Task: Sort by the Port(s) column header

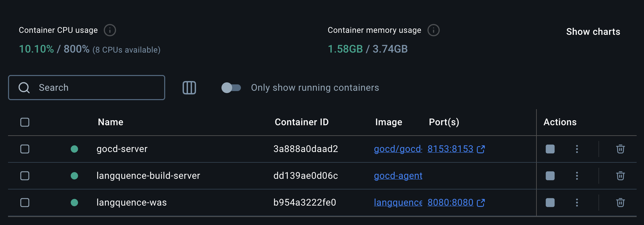Action: click(444, 122)
